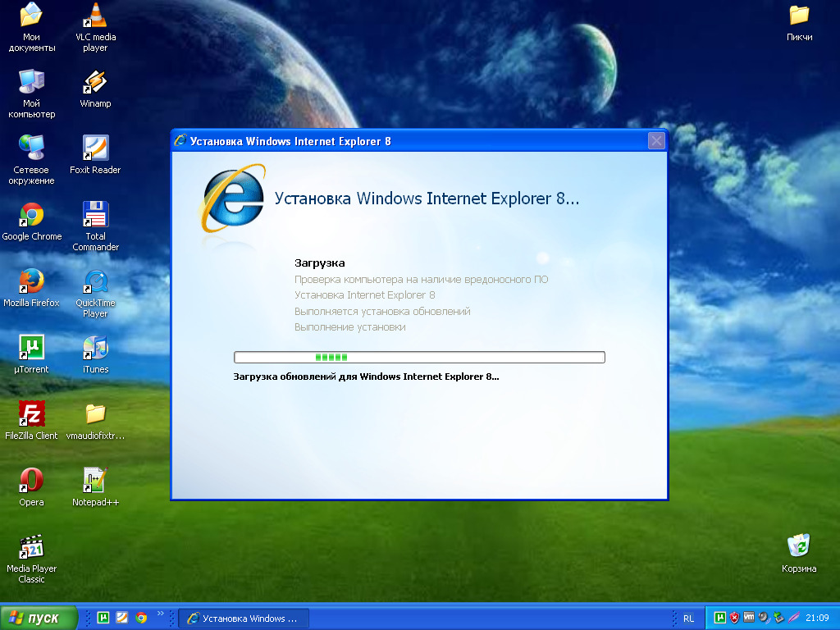The image size is (840, 630).
Task: Click the installer window title bar text
Action: point(290,141)
